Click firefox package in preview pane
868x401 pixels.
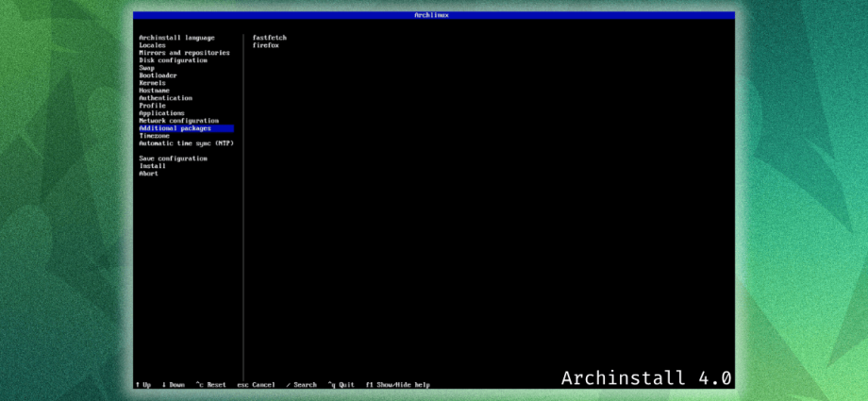tap(266, 45)
